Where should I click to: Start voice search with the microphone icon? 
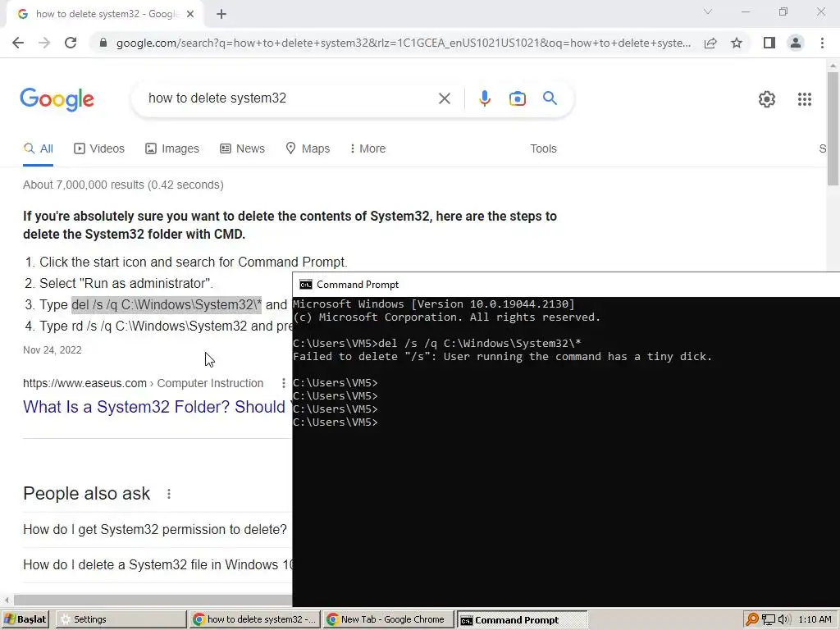click(485, 98)
